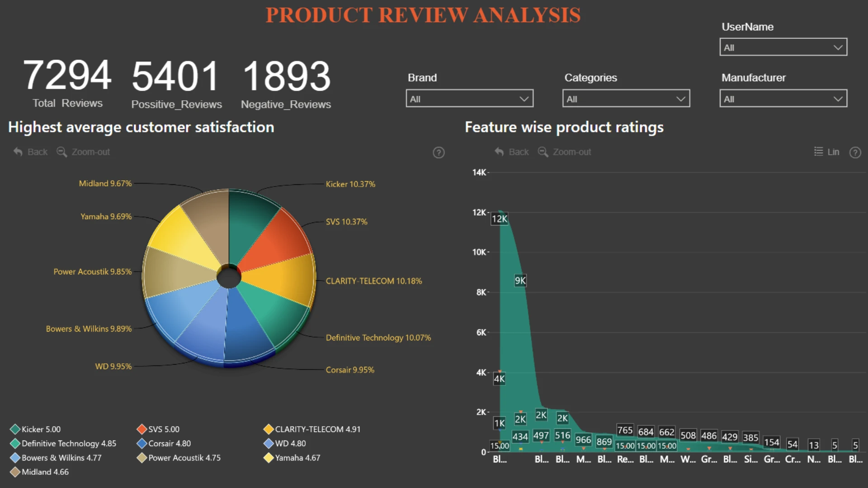868x488 pixels.
Task: Click Zoom-out in pie chart toolbar
Action: pos(83,152)
